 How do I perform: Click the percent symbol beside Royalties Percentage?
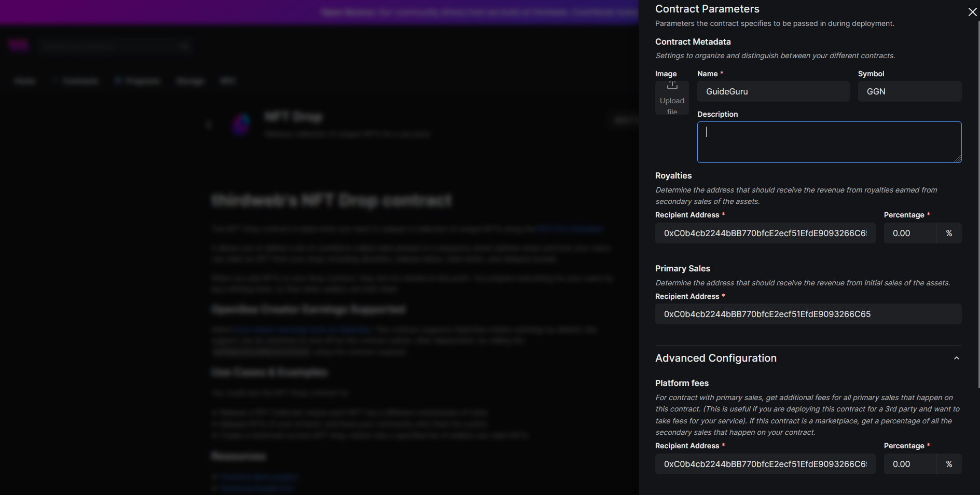point(949,233)
